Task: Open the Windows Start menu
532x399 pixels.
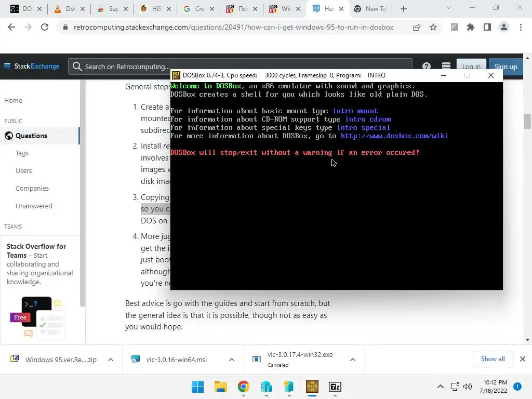Action: [x=198, y=387]
